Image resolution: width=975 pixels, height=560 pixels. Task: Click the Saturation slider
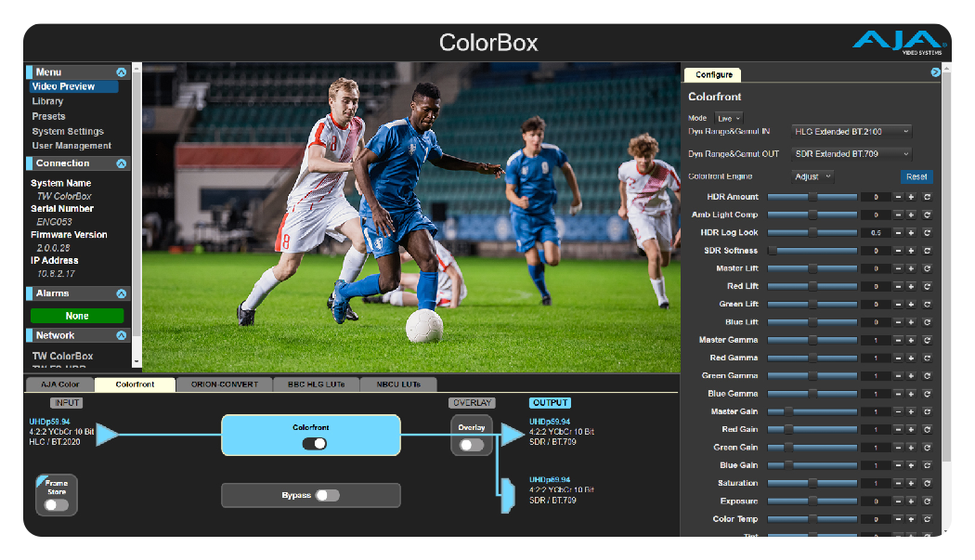point(812,484)
